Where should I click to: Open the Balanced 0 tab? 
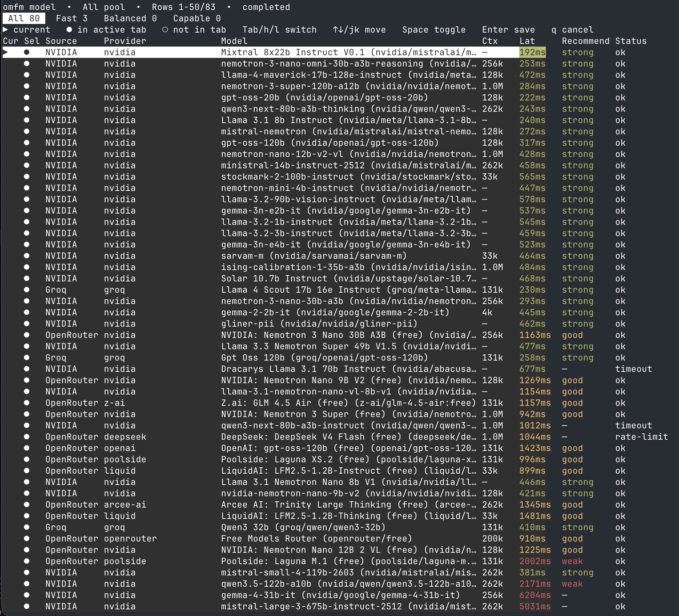point(130,19)
